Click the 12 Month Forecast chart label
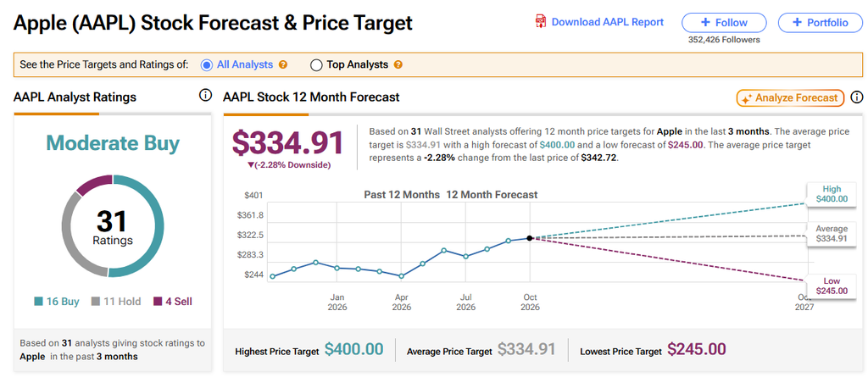The image size is (868, 383). pyautogui.click(x=492, y=195)
